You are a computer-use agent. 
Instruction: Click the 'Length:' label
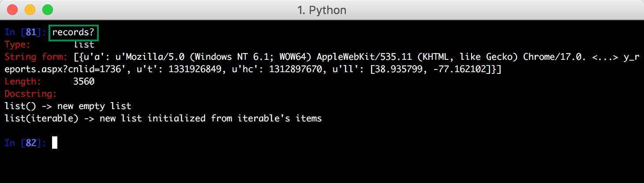23,81
